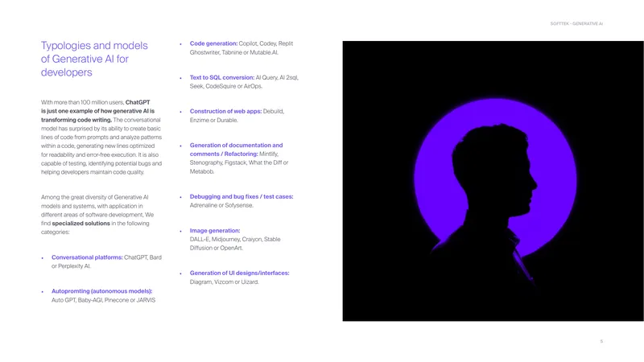Image resolution: width=644 pixels, height=362 pixels.
Task: Click the silhouette photo with purple circle
Action: [x=493, y=181]
